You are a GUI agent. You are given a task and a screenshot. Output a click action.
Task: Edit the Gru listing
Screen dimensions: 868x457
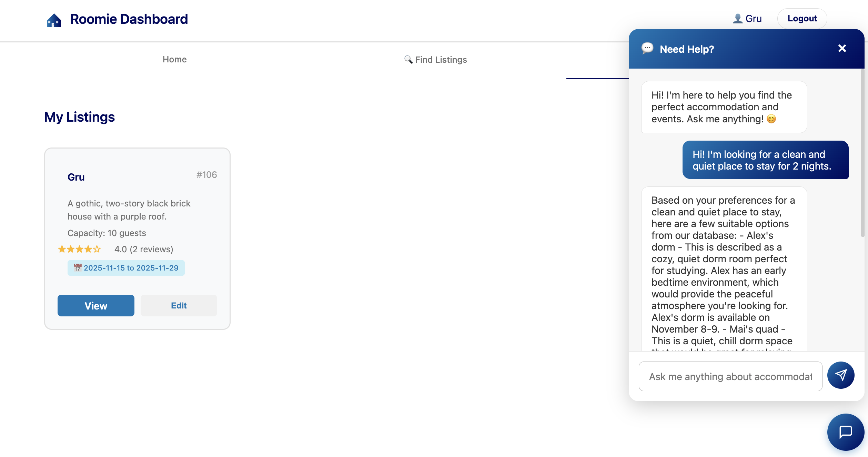pyautogui.click(x=179, y=306)
